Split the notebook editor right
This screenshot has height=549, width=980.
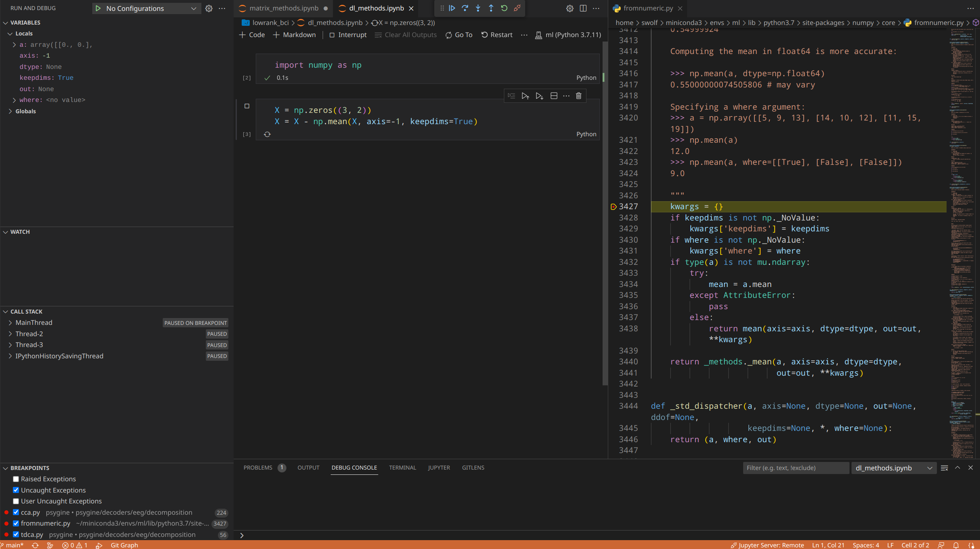coord(583,8)
